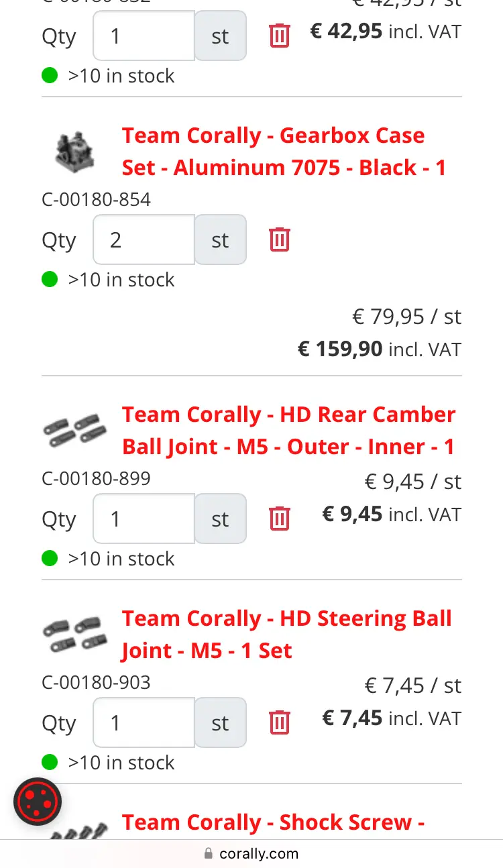Open the red cookie settings badge
Viewport: 503px width, 868px height.
[38, 802]
